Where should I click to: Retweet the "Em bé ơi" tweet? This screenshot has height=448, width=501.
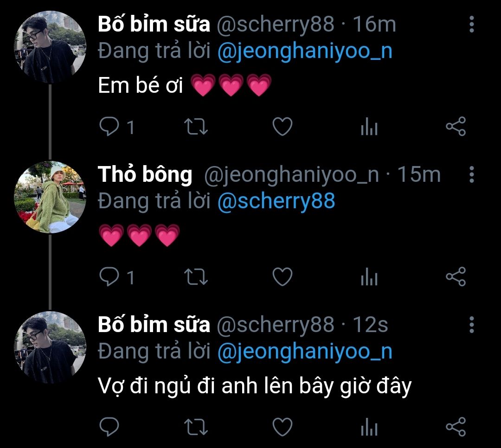pos(196,127)
